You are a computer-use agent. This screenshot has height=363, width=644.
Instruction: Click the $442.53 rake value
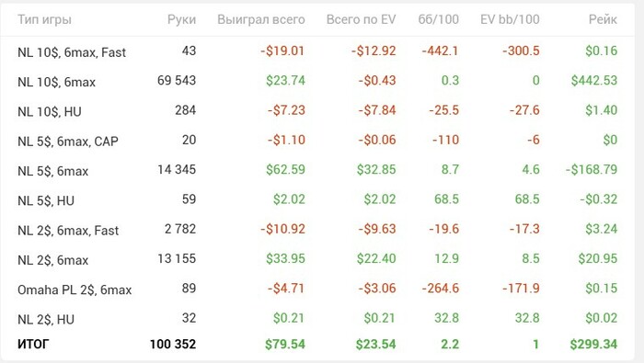(594, 80)
